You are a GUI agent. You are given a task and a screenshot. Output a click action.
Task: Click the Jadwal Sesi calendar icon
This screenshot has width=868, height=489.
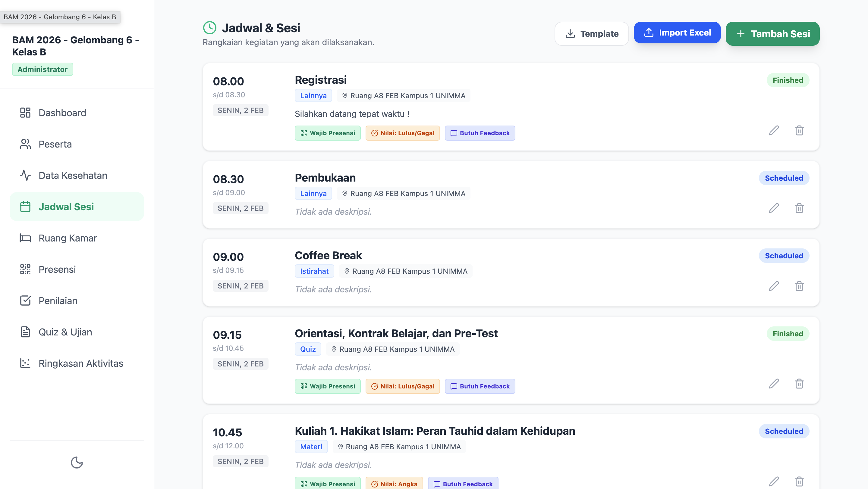25,207
